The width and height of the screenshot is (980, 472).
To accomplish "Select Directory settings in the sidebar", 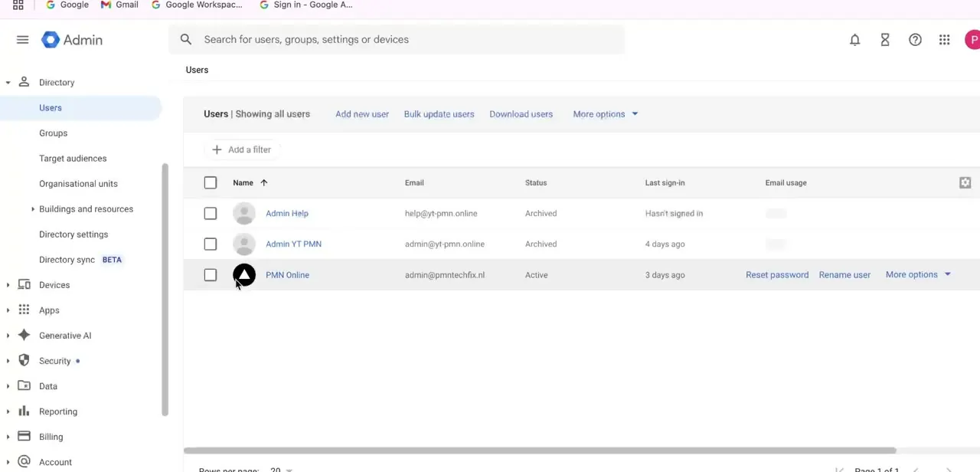I will click(73, 234).
